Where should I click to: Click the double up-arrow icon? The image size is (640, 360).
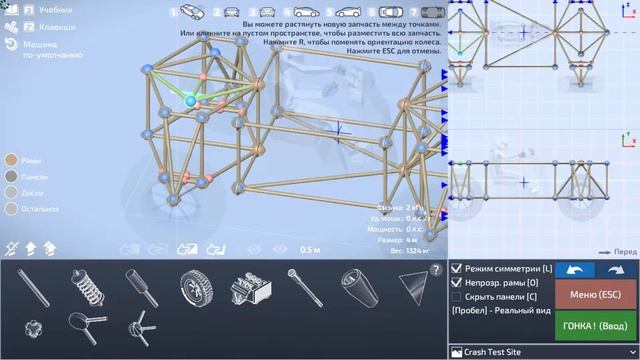coord(50,249)
